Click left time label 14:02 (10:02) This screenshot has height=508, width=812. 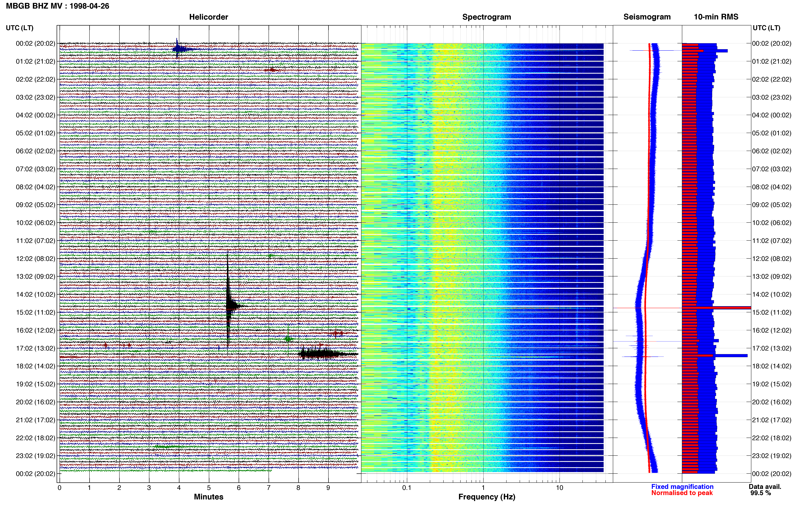coord(35,294)
